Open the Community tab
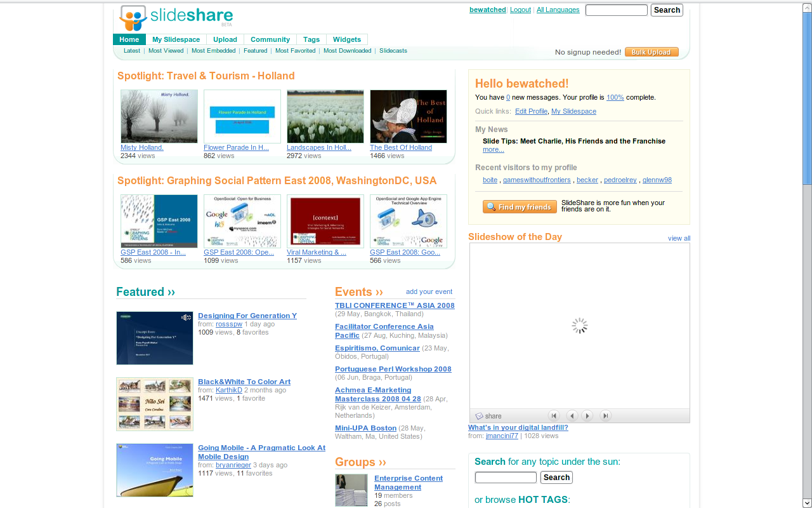The image size is (812, 508). 270,39
